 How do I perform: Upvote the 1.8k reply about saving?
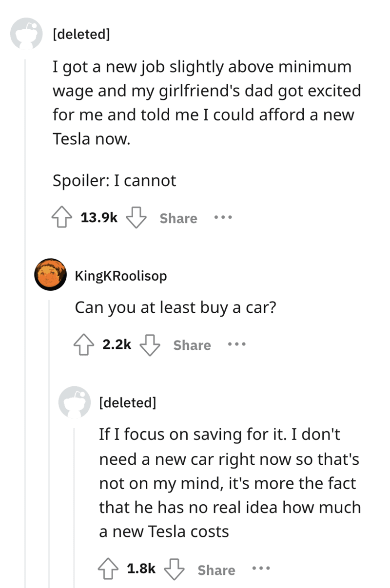click(x=108, y=570)
